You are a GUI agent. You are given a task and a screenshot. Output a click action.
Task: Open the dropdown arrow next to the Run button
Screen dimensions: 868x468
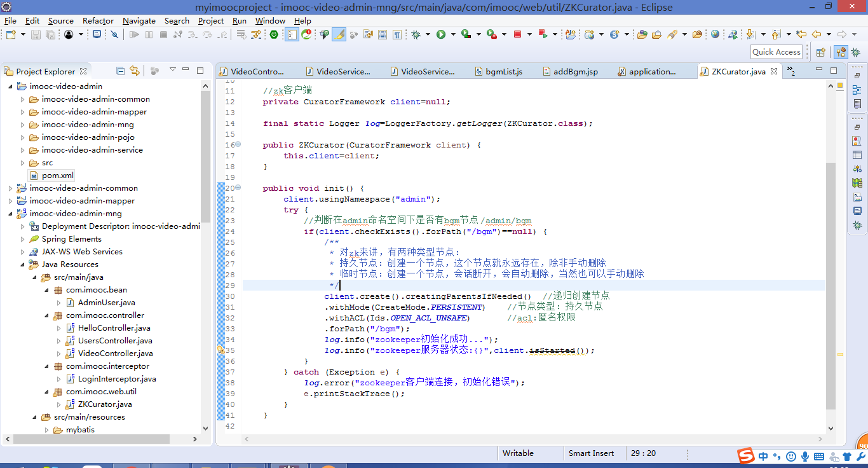(453, 34)
